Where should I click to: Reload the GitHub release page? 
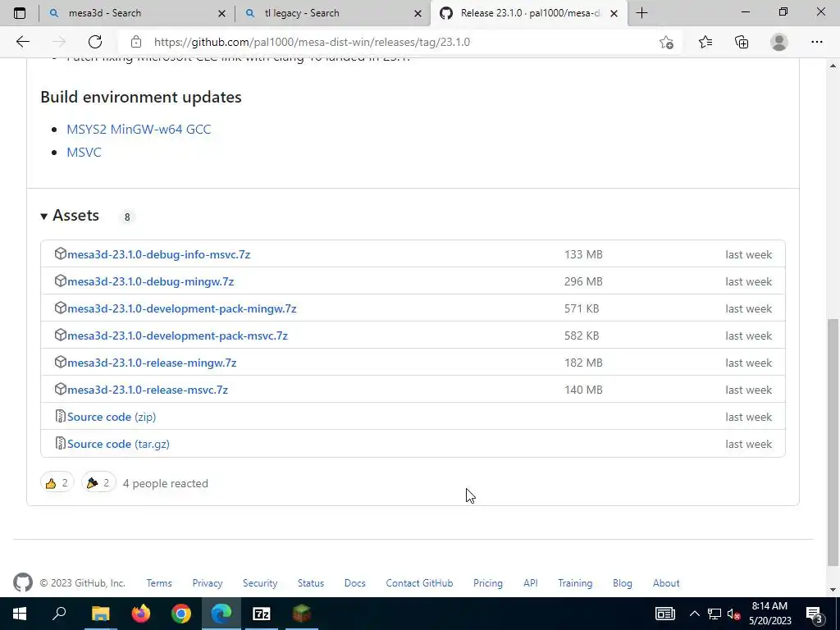95,42
